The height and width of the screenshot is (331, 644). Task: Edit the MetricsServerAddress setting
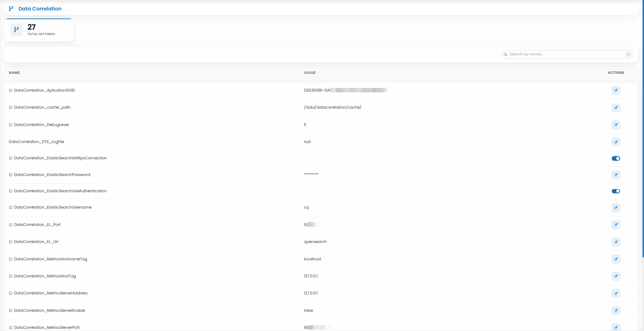click(x=616, y=293)
